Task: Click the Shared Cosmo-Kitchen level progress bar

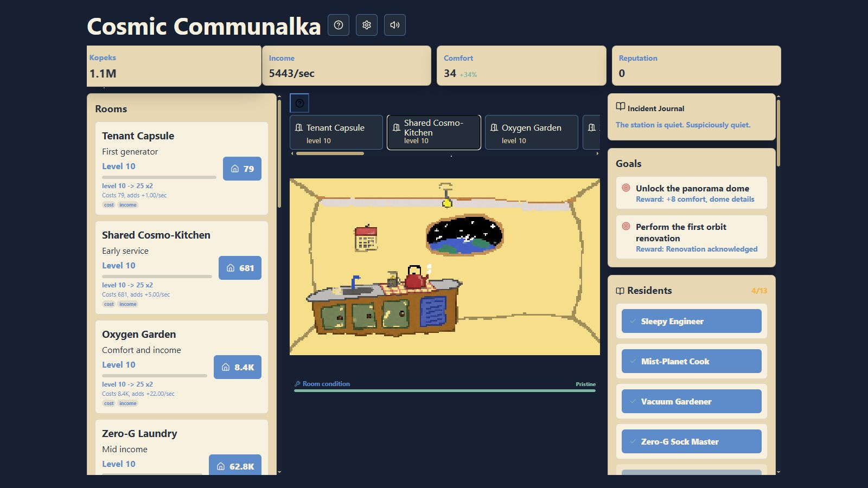Action: coord(157,277)
